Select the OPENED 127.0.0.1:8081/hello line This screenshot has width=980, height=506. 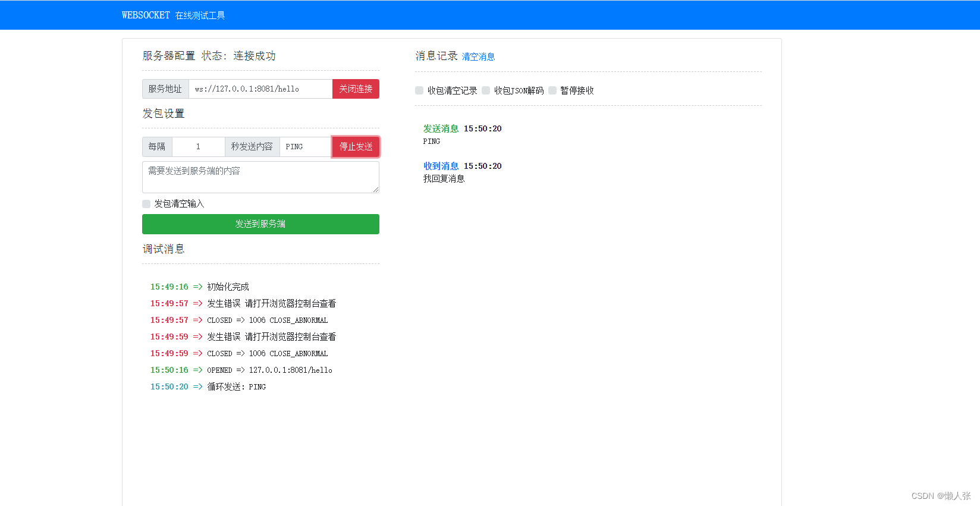click(241, 370)
